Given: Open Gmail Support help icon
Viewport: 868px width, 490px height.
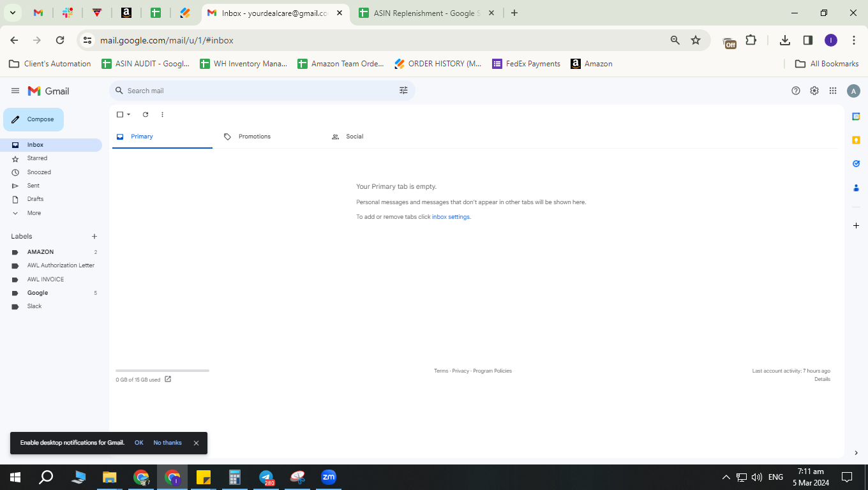Looking at the screenshot, I should point(796,91).
